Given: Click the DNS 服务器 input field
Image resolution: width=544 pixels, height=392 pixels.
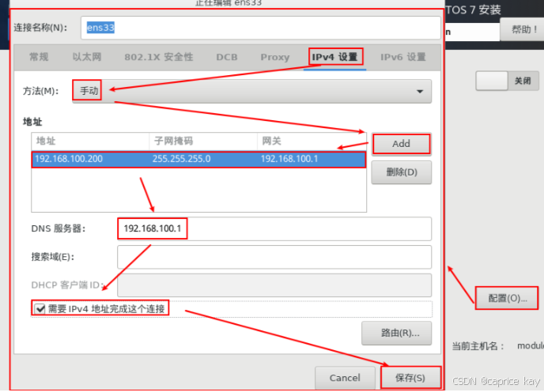Looking at the screenshot, I should [274, 228].
